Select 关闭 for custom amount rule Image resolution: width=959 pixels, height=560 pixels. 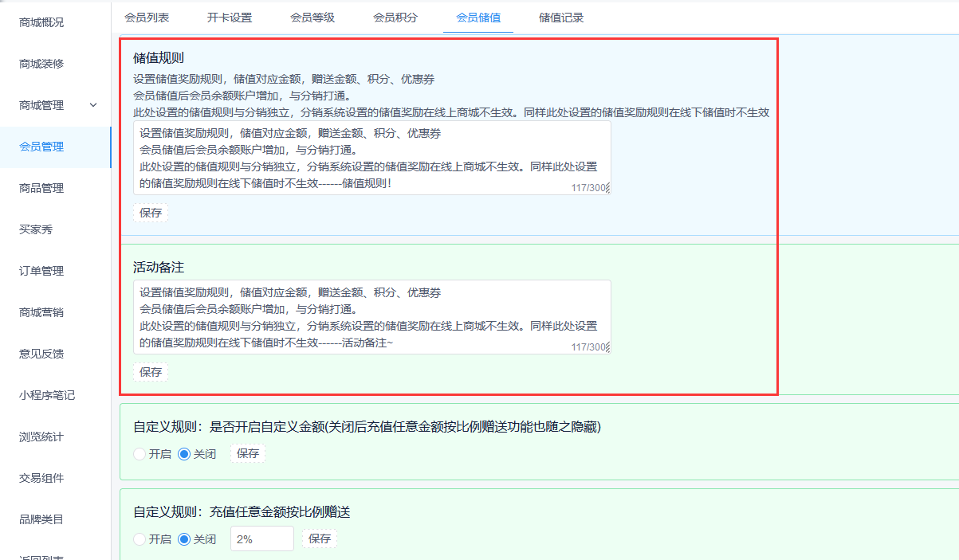pos(185,454)
